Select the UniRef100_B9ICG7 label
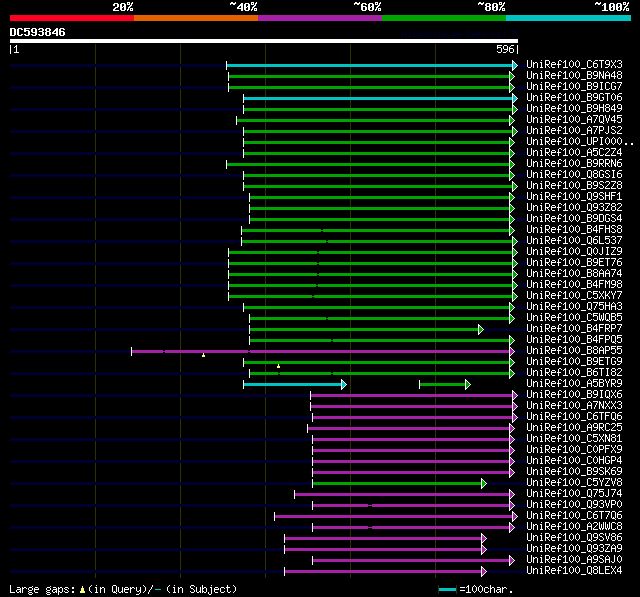The height and width of the screenshot is (597, 640). [574, 87]
